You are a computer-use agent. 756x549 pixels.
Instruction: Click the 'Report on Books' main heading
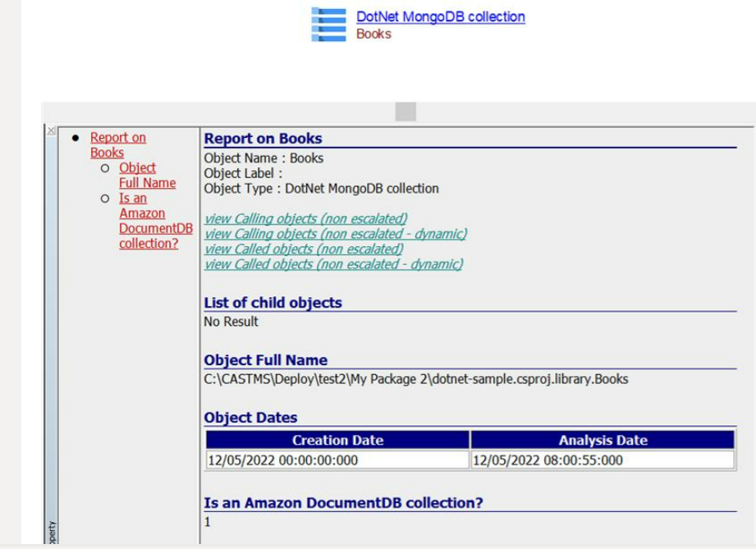pyautogui.click(x=263, y=139)
